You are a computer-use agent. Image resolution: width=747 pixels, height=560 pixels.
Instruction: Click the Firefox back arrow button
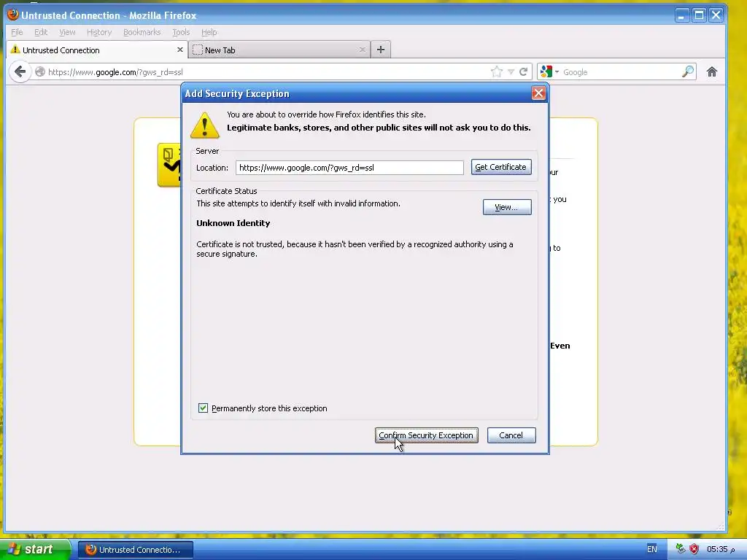[20, 72]
